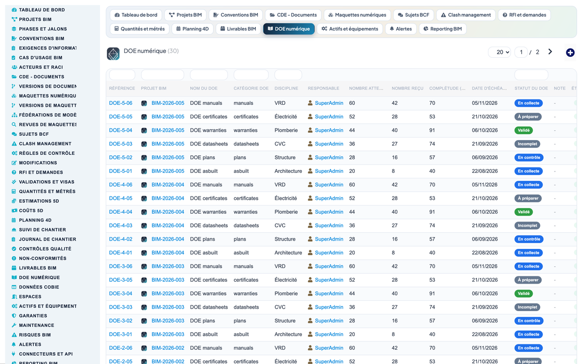Viewport: 588px width, 364px height.
Task: Switch to Tableau de bord tab
Action: tap(136, 15)
